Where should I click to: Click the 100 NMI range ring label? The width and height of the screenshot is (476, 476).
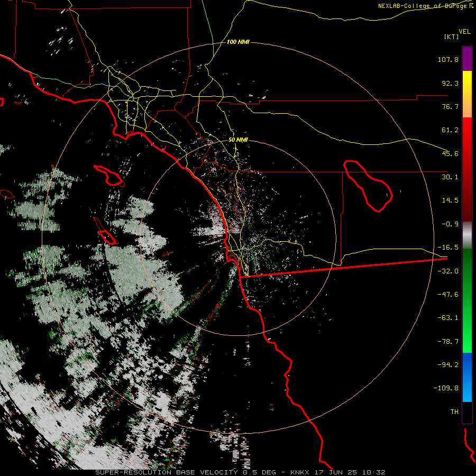(238, 42)
